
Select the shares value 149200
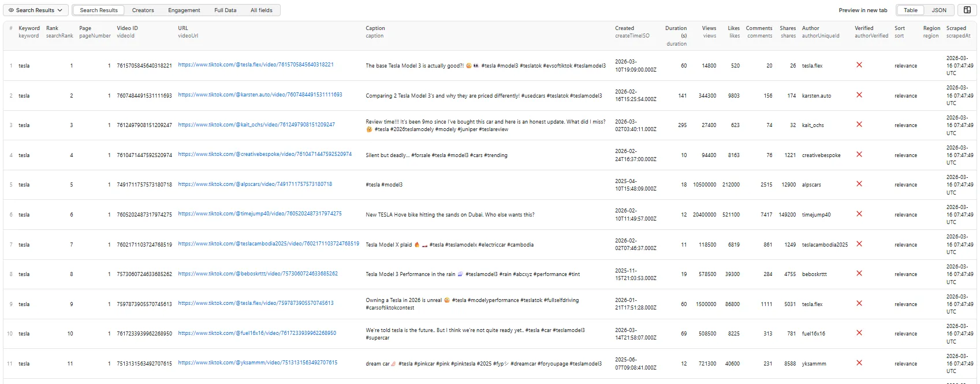(x=787, y=215)
